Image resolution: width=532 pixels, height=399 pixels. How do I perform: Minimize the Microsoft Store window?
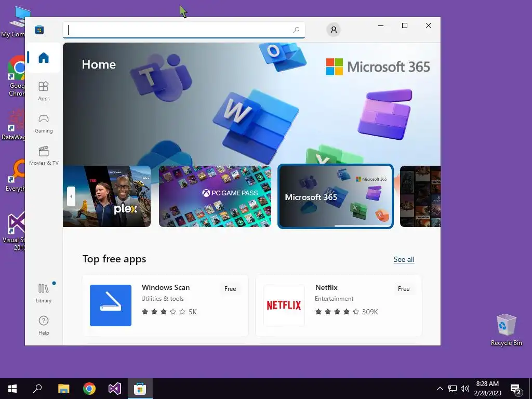[381, 25]
